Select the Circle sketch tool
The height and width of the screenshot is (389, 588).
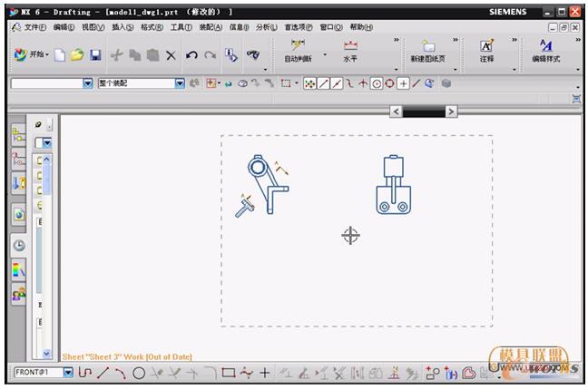click(x=139, y=372)
